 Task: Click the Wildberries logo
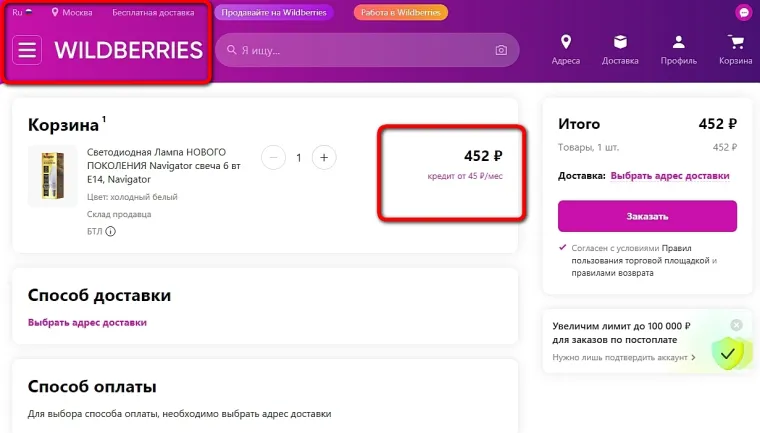128,50
